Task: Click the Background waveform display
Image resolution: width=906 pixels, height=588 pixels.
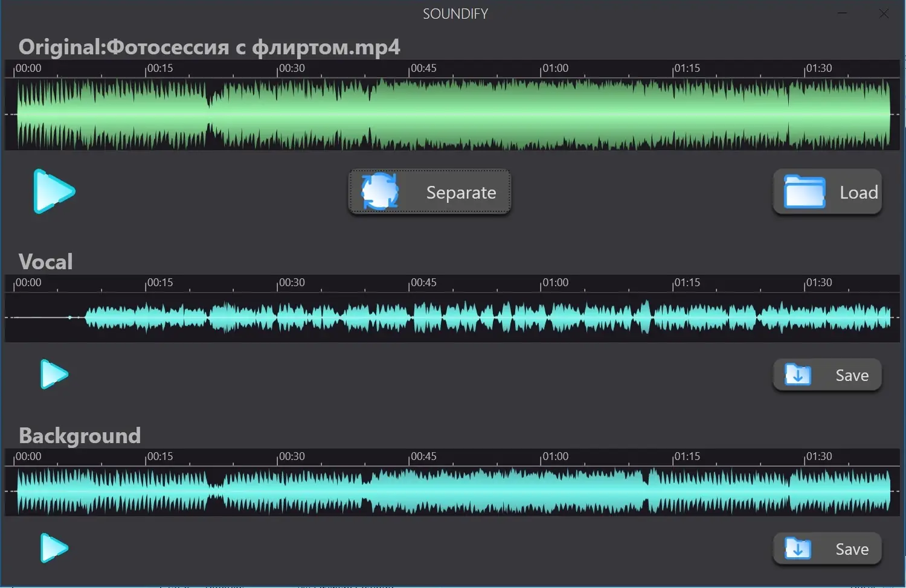Action: (452, 491)
